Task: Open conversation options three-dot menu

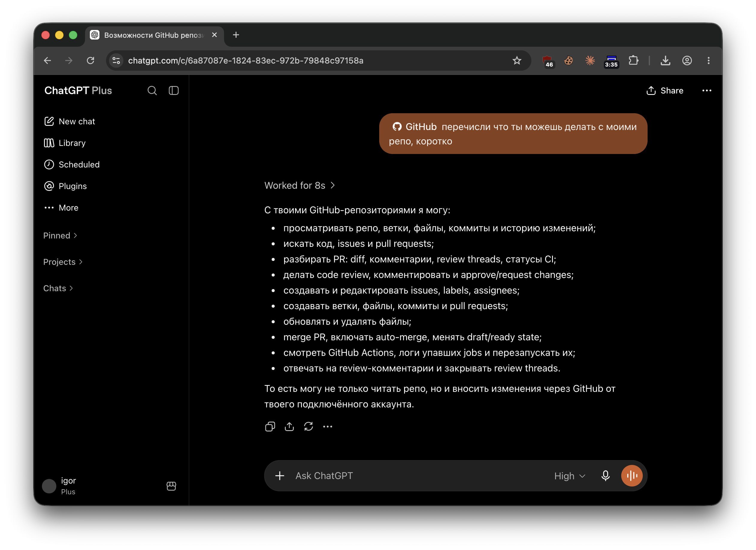Action: [707, 91]
